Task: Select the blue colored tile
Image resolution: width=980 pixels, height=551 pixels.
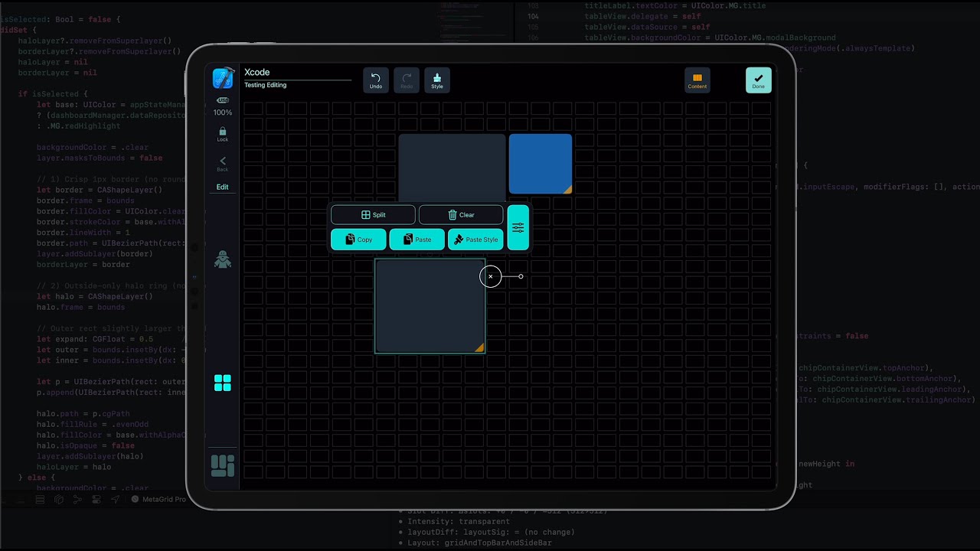Action: [541, 164]
